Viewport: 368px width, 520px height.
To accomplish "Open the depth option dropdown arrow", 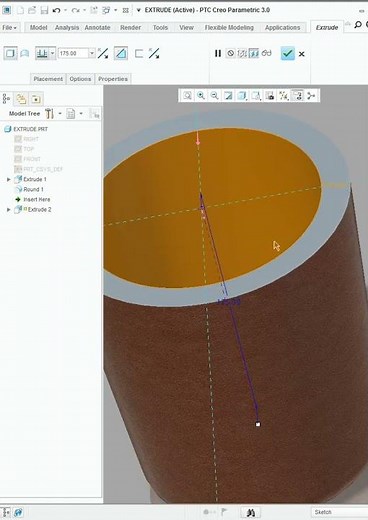I will point(52,53).
